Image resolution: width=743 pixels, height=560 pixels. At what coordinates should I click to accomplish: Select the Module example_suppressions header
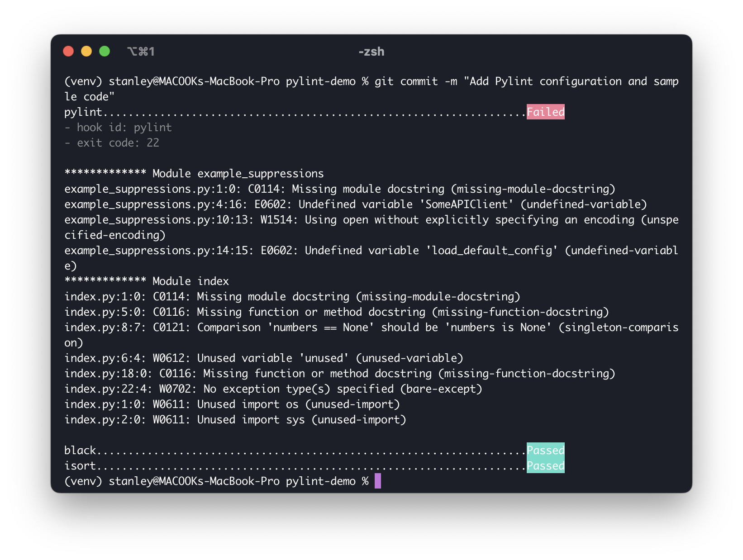coord(194,173)
